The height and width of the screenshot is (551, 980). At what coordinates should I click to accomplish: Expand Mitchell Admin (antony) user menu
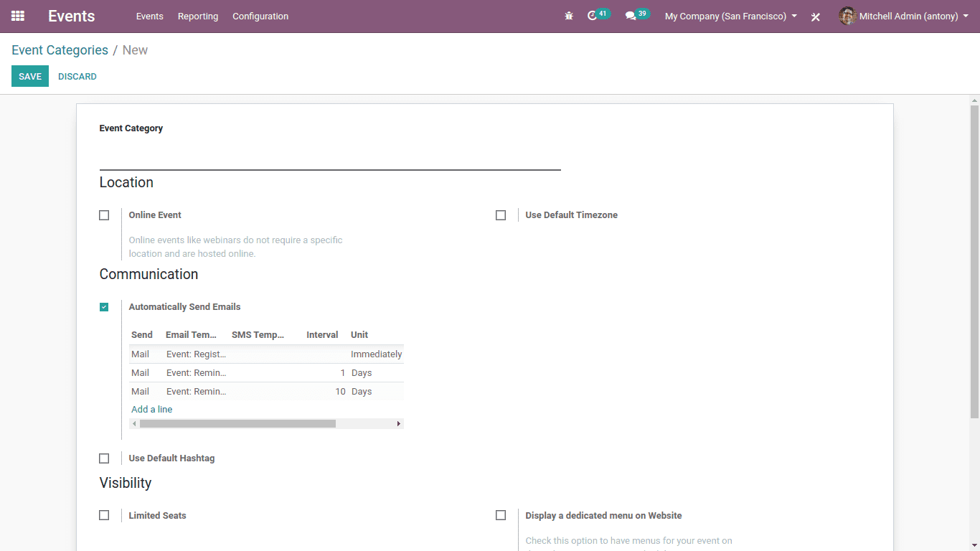click(913, 16)
